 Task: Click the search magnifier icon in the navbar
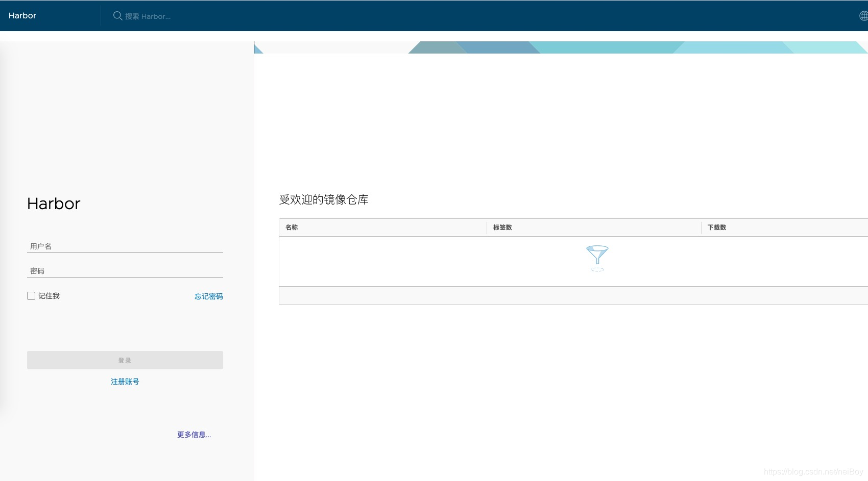pyautogui.click(x=118, y=16)
